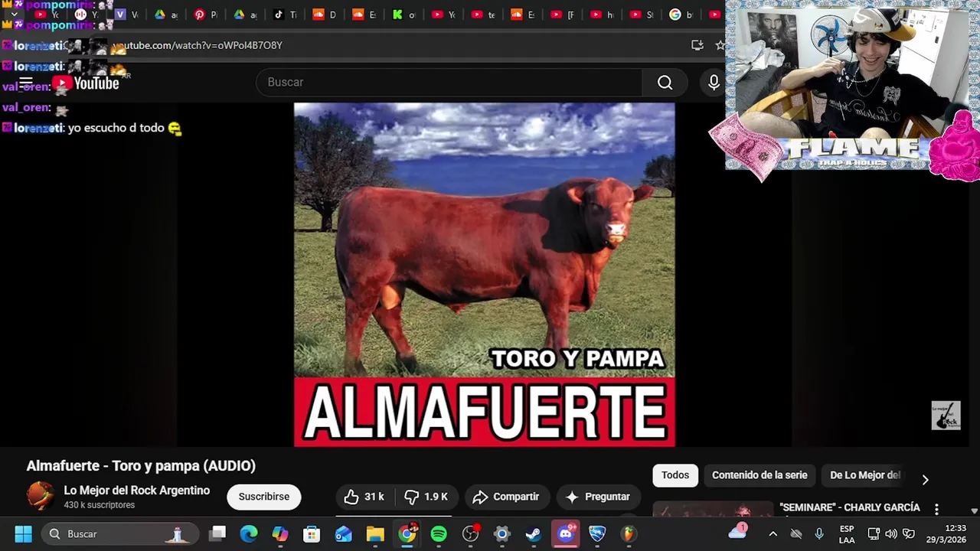Click the Compartir share button
980x551 pixels.
tap(506, 497)
